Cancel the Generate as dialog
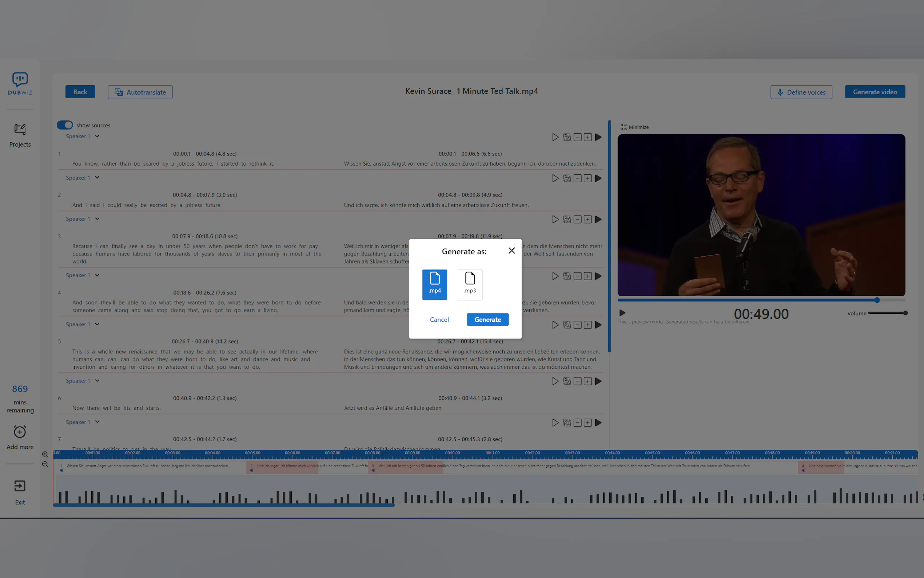924x578 pixels. coord(439,320)
